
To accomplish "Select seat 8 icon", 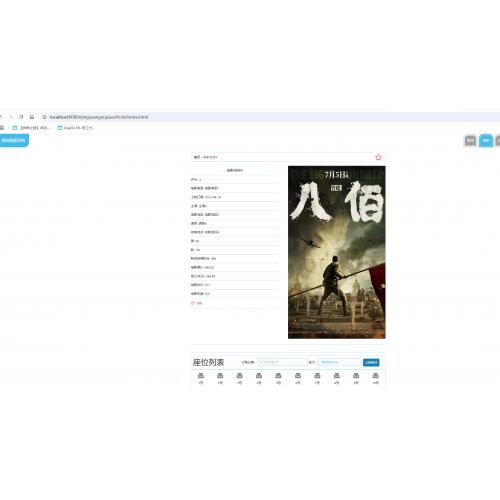I will click(337, 376).
